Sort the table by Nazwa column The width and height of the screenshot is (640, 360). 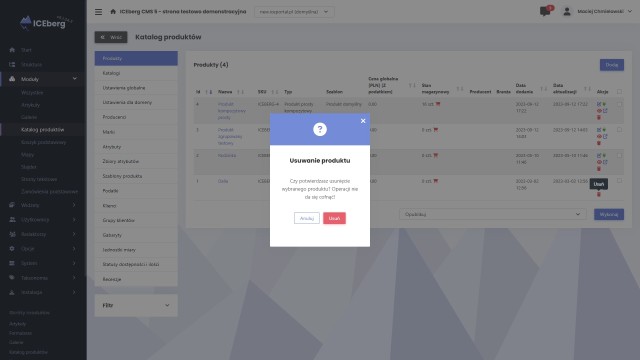coord(240,92)
